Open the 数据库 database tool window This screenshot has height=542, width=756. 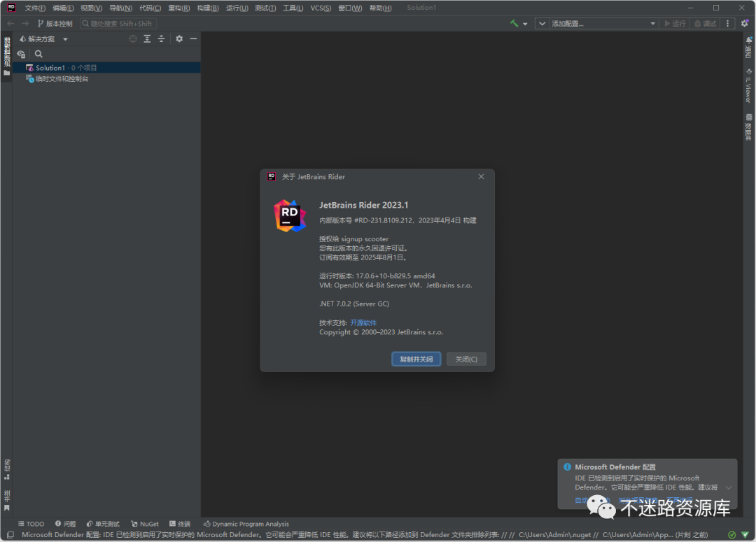pyautogui.click(x=748, y=127)
